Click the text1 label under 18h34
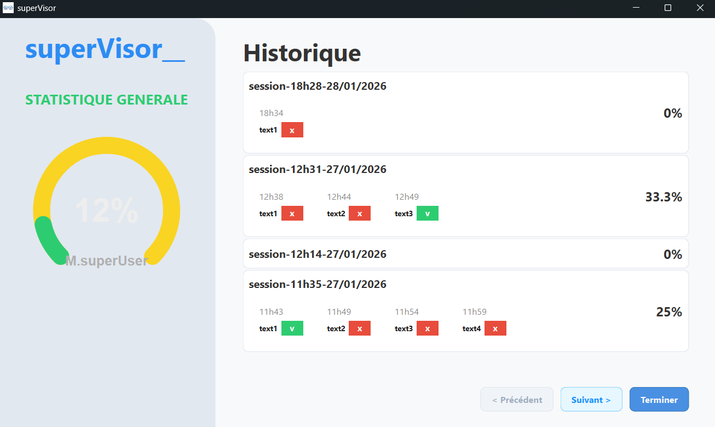Screen dimensions: 715x427 pyautogui.click(x=268, y=130)
